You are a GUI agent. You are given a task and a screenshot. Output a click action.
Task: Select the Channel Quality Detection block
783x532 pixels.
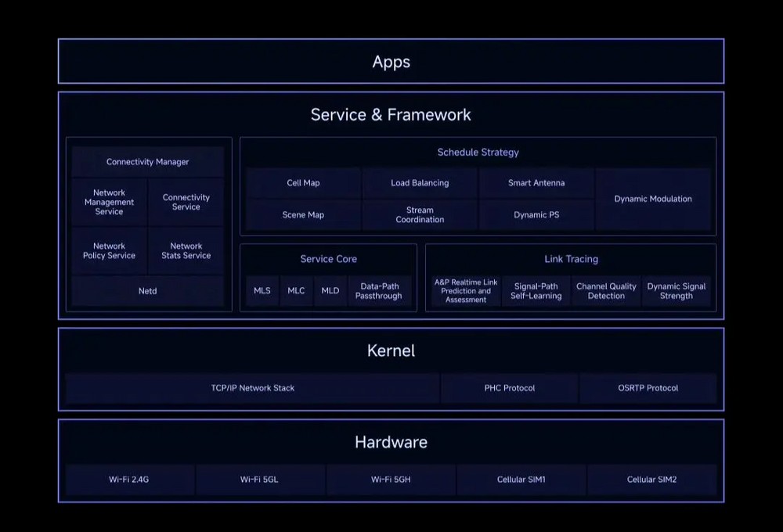pyautogui.click(x=606, y=291)
